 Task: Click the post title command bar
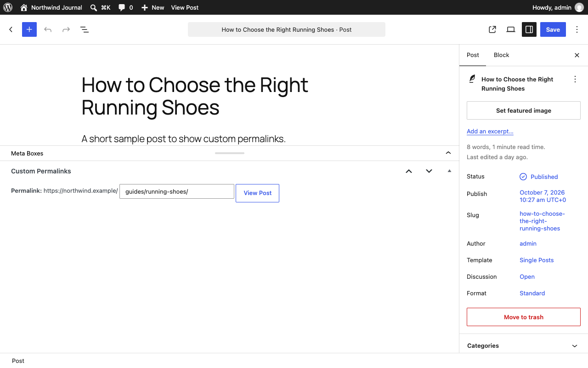[287, 29]
